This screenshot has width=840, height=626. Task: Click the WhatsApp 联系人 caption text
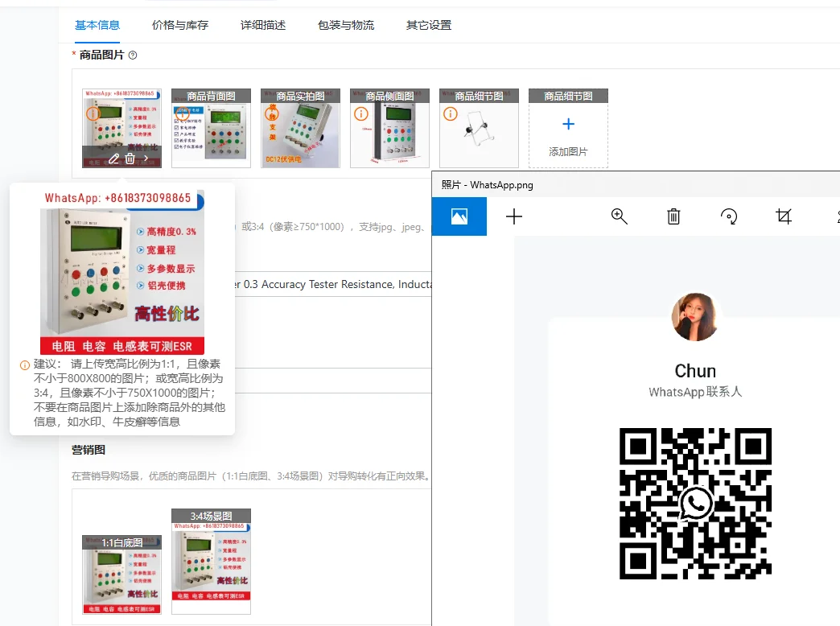click(695, 392)
